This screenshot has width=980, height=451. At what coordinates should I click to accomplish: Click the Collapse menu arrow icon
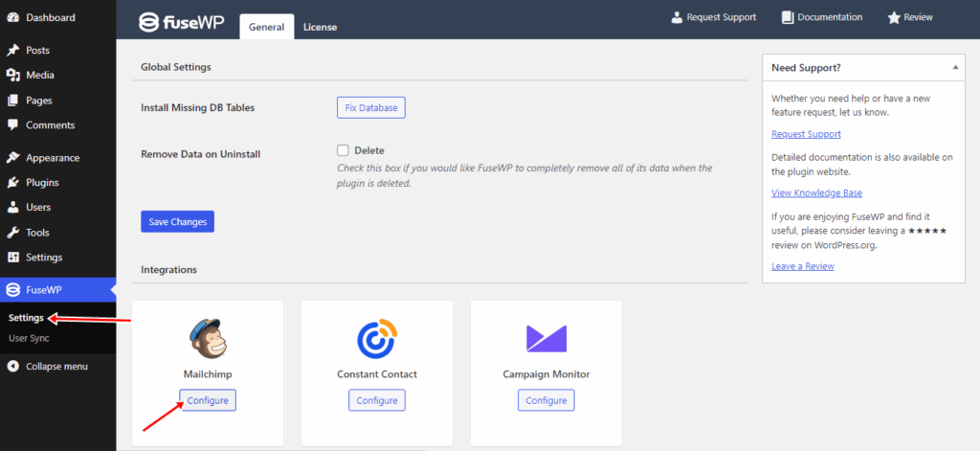click(12, 366)
